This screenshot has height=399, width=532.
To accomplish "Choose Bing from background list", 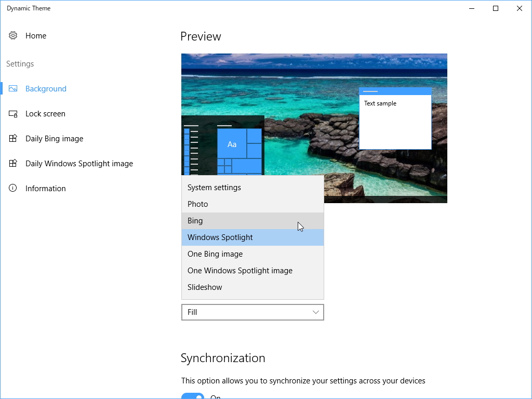I will (253, 220).
